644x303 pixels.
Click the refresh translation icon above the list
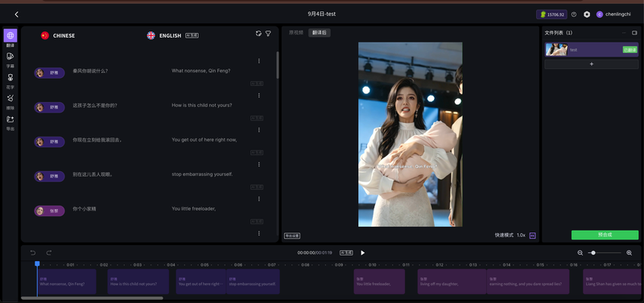(x=258, y=34)
